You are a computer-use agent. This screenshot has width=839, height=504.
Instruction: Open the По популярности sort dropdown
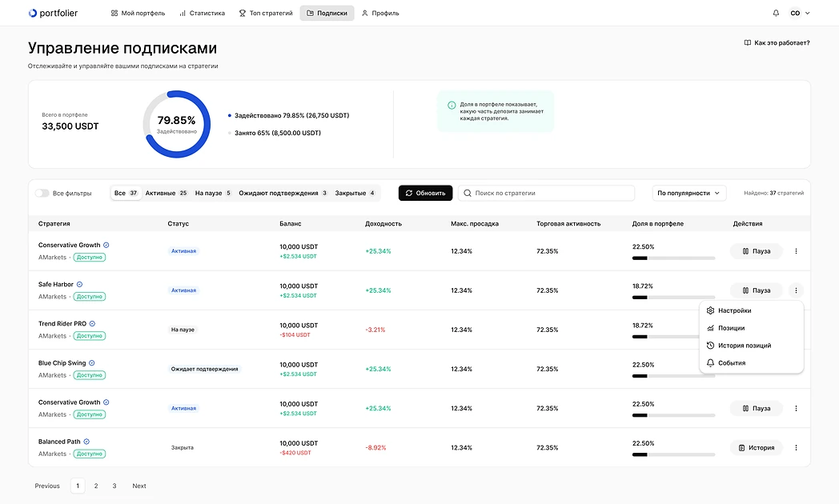(x=689, y=193)
